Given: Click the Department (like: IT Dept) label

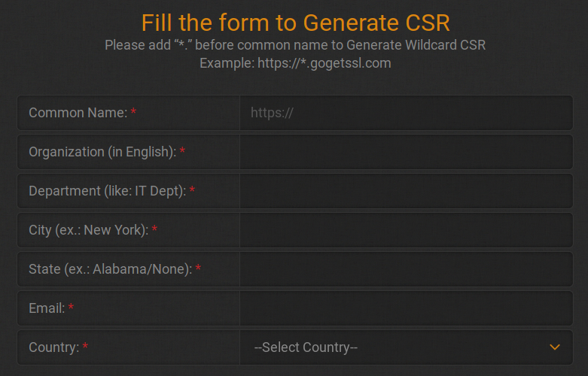Looking at the screenshot, I should (107, 191).
